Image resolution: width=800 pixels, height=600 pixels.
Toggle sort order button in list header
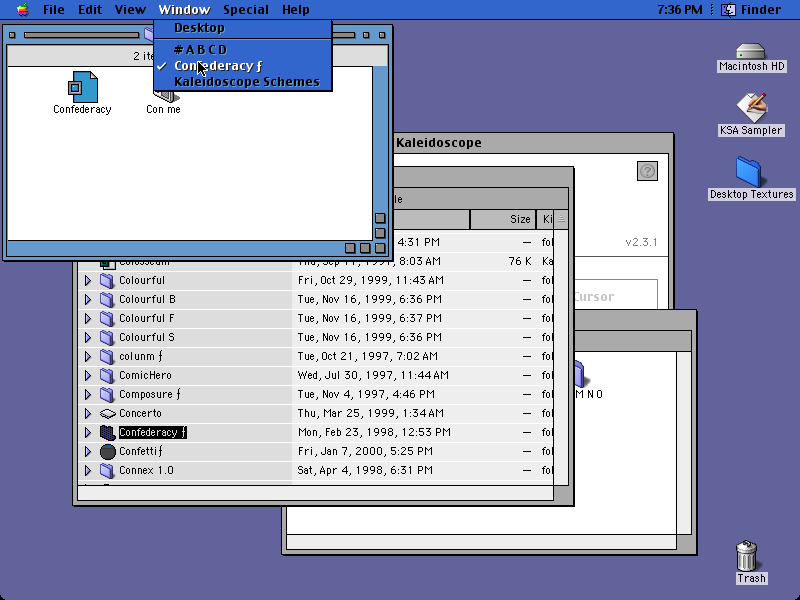point(561,219)
